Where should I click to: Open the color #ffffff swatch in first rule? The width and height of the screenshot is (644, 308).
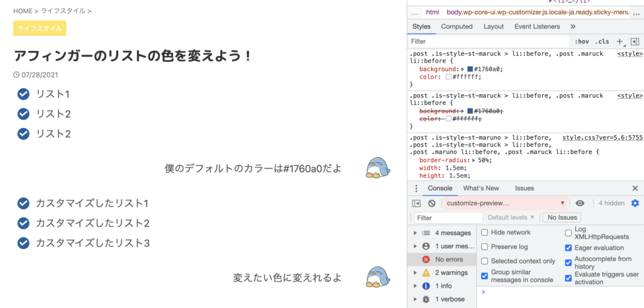click(x=448, y=77)
